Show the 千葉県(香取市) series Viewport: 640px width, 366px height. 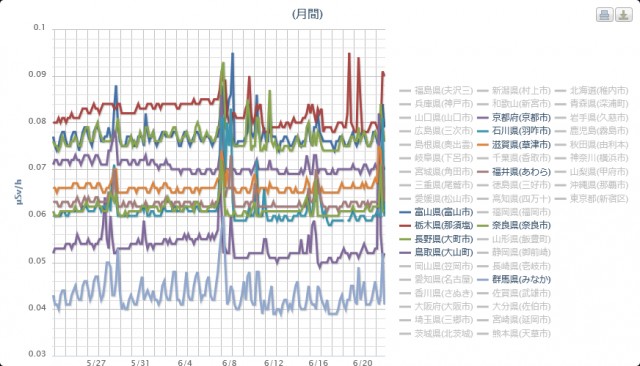[x=514, y=158]
